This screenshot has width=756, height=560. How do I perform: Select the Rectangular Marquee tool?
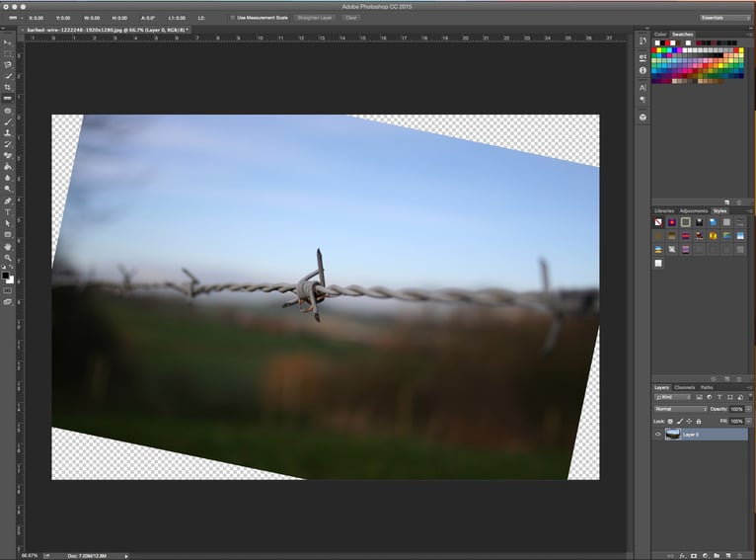coord(8,53)
